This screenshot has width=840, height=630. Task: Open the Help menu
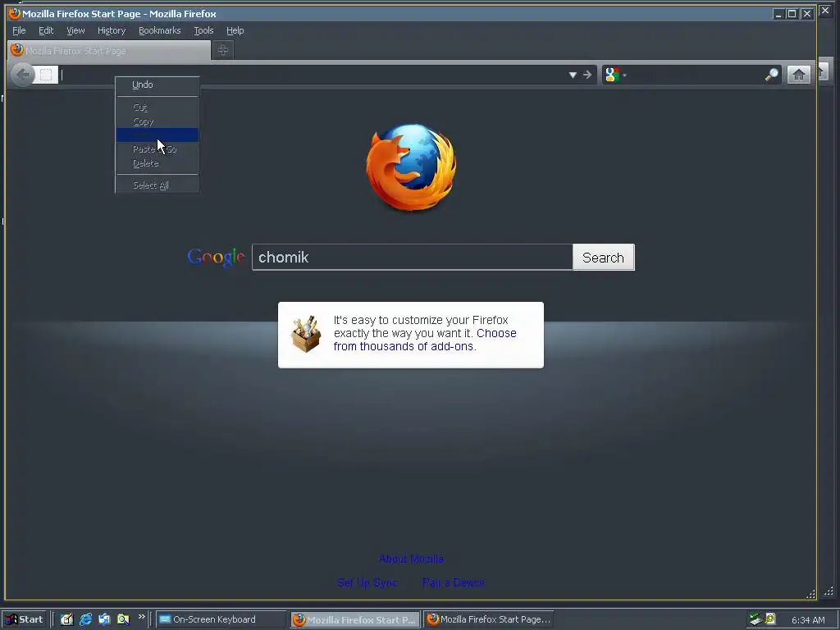pyautogui.click(x=235, y=30)
